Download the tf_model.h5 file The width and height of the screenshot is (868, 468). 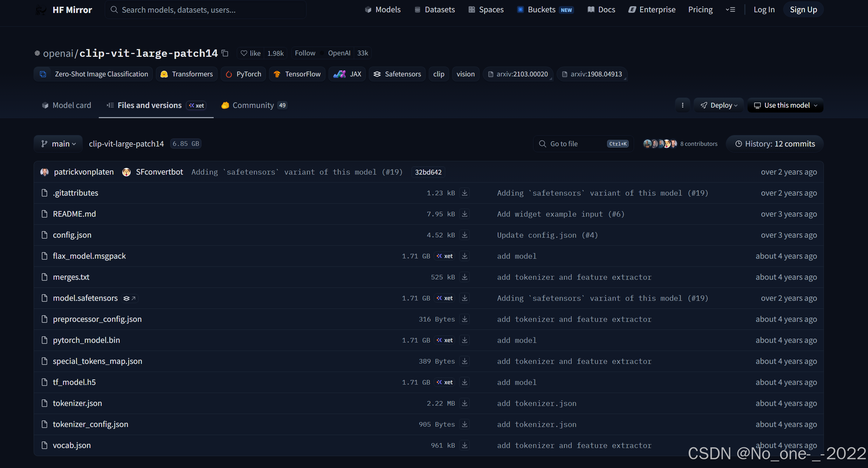464,382
